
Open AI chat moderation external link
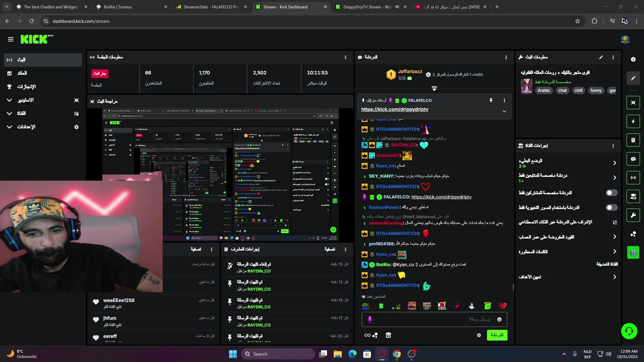coord(614,222)
